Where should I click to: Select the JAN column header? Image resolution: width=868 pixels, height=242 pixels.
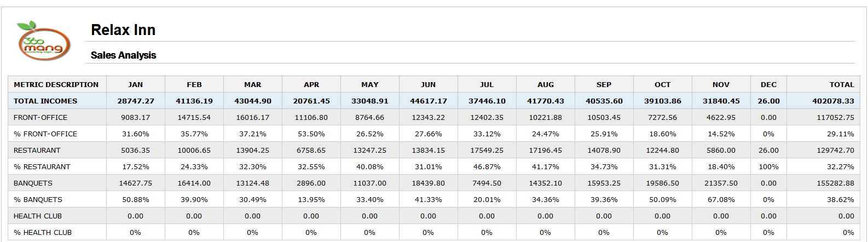tap(135, 84)
